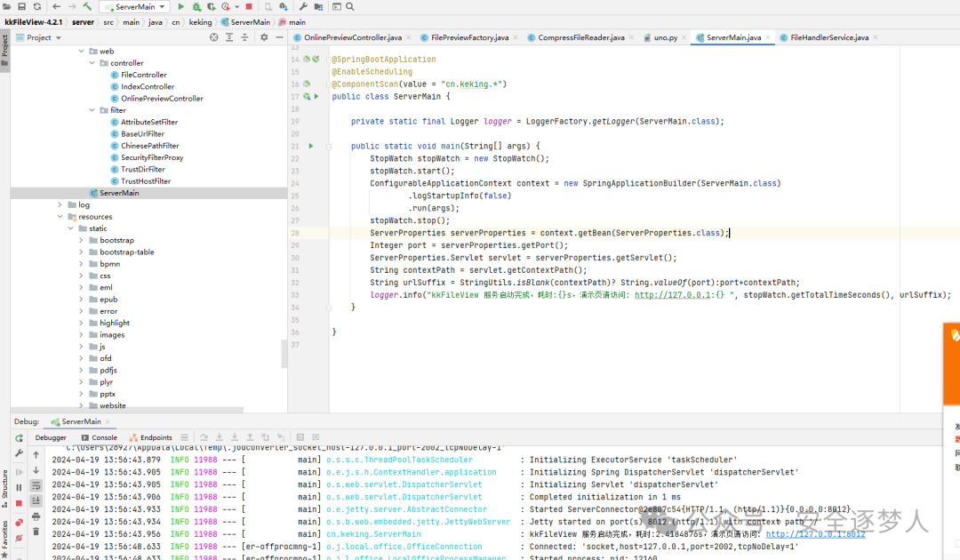960x560 pixels.
Task: Run ServerMain with the green Run button
Action: tap(180, 7)
